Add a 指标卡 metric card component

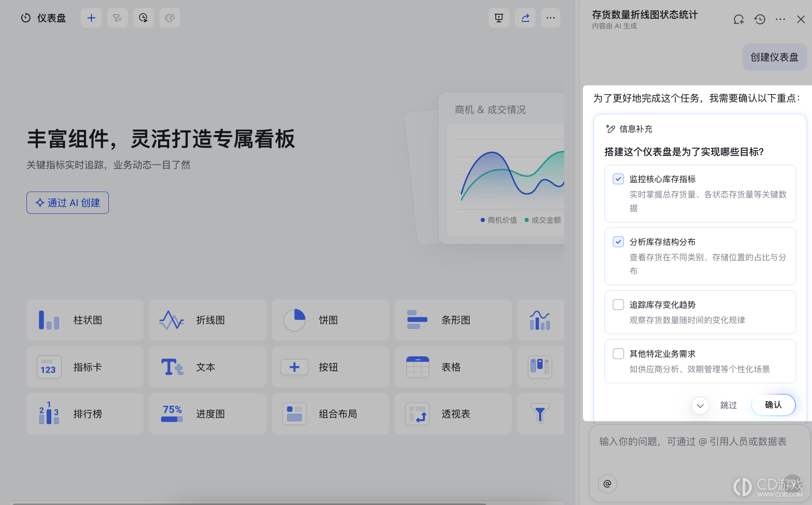(85, 367)
